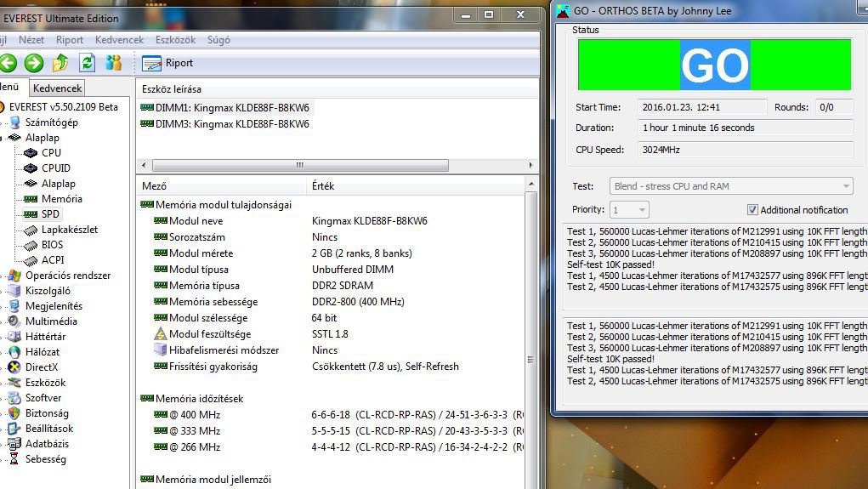Select the BIOS tree item
The height and width of the screenshot is (489, 868).
tap(52, 244)
